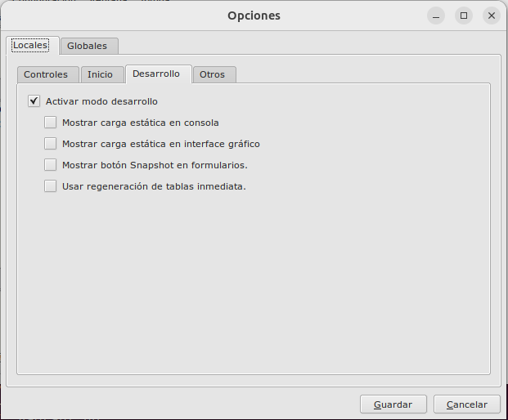
Task: Click the Guardar button
Action: tap(393, 404)
